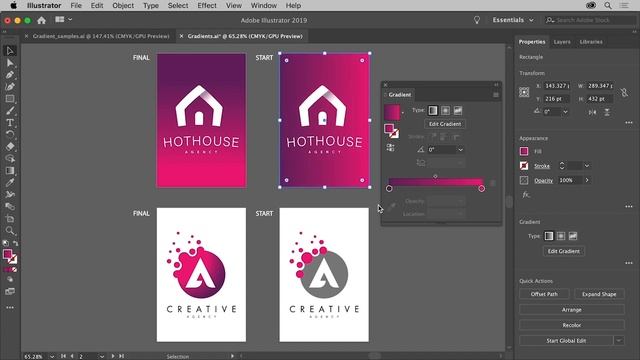Select the Eyedropper tool
This screenshot has width=640, height=360.
10,182
